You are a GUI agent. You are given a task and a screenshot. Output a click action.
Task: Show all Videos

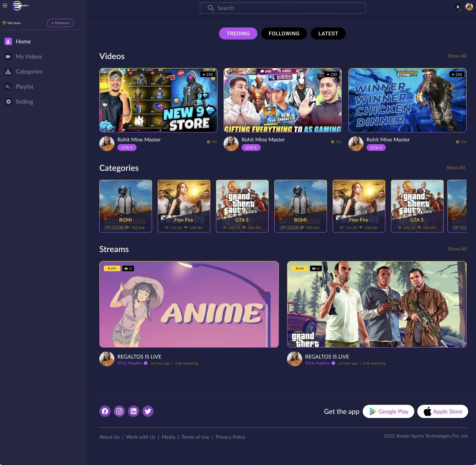(x=457, y=56)
